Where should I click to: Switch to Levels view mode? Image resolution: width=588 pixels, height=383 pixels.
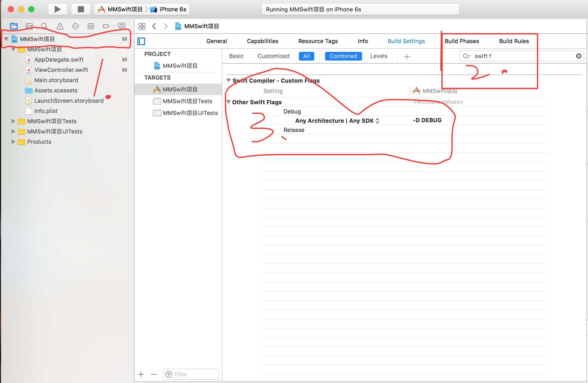click(378, 56)
